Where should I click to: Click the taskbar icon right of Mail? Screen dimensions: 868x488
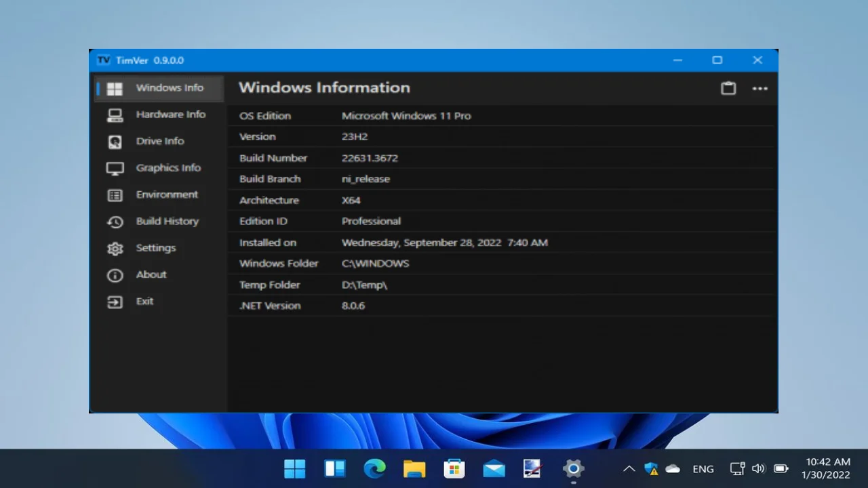[533, 468]
